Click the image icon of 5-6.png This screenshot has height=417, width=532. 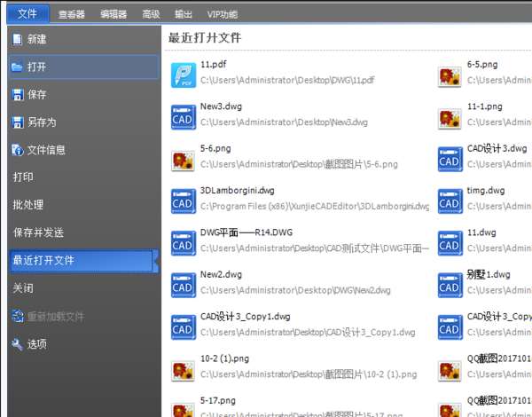tap(184, 161)
